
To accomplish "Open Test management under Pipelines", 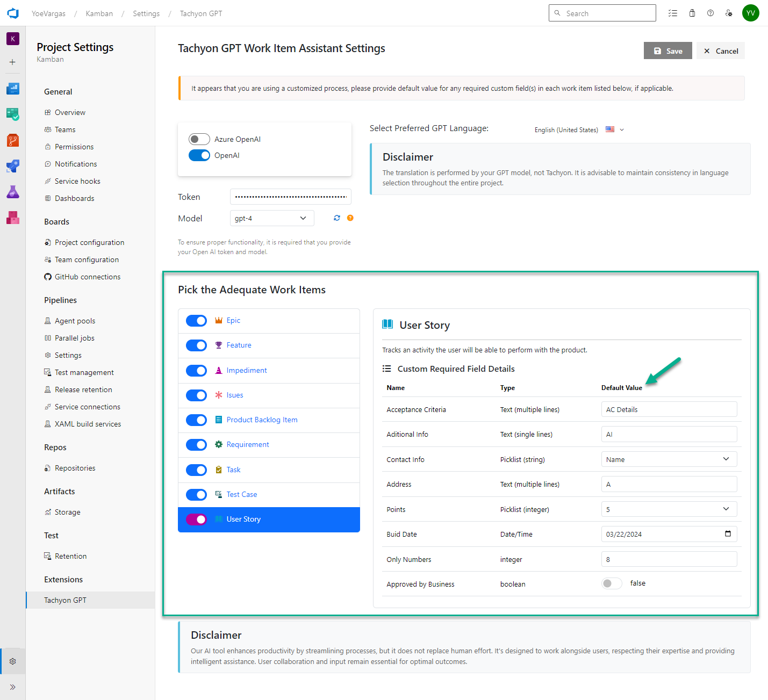I will pyautogui.click(x=84, y=372).
